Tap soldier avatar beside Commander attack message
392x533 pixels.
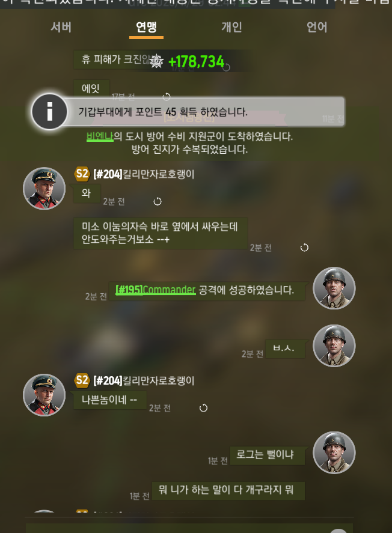334,288
